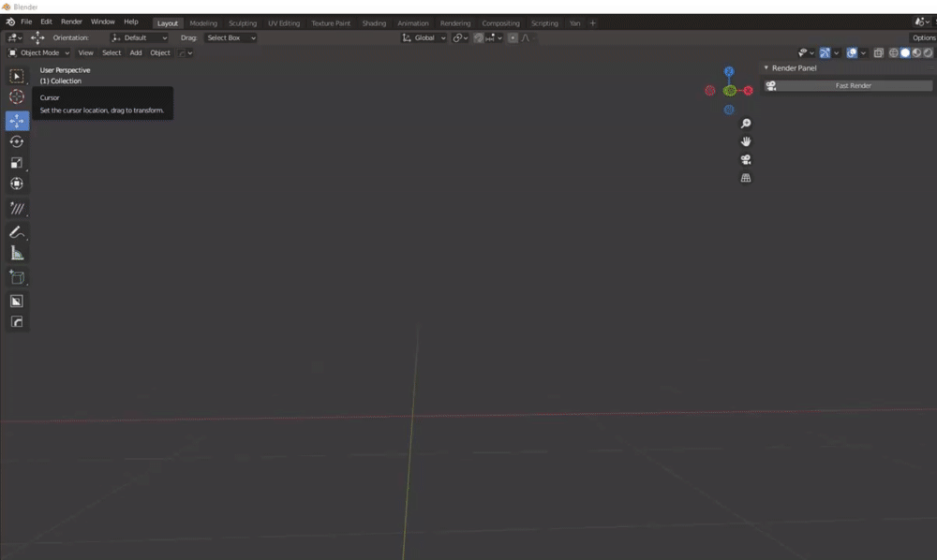Click the second-to-last left toolbar icon

point(17,301)
